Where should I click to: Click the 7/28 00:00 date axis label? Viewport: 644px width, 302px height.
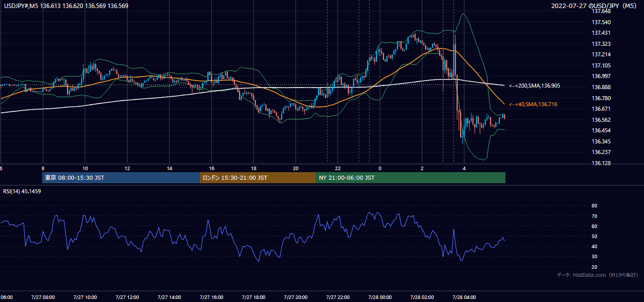point(379,297)
